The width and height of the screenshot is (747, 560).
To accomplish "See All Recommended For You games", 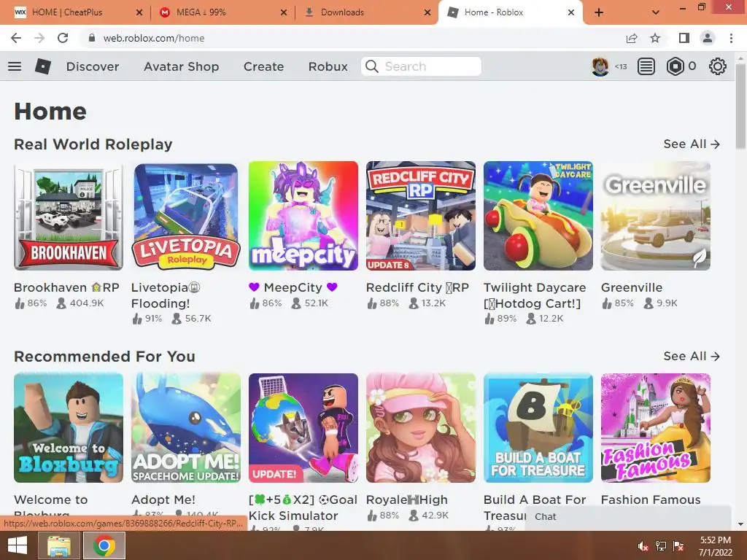I will [x=692, y=356].
